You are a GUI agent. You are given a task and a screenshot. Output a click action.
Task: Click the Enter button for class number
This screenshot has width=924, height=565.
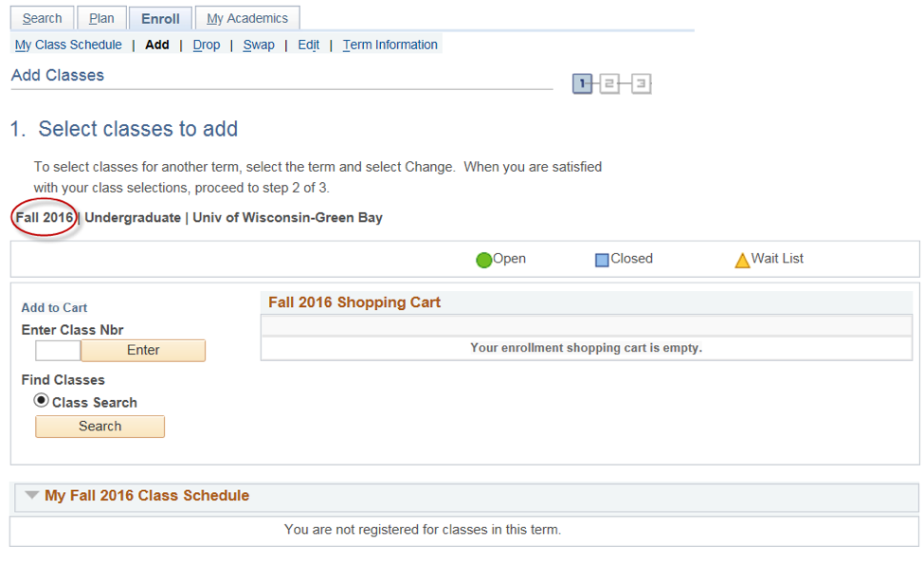pyautogui.click(x=143, y=351)
